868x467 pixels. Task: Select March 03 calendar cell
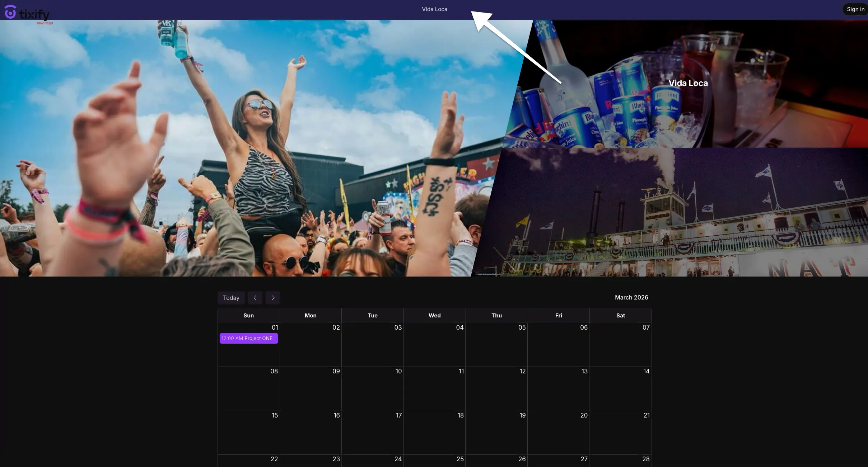click(373, 345)
